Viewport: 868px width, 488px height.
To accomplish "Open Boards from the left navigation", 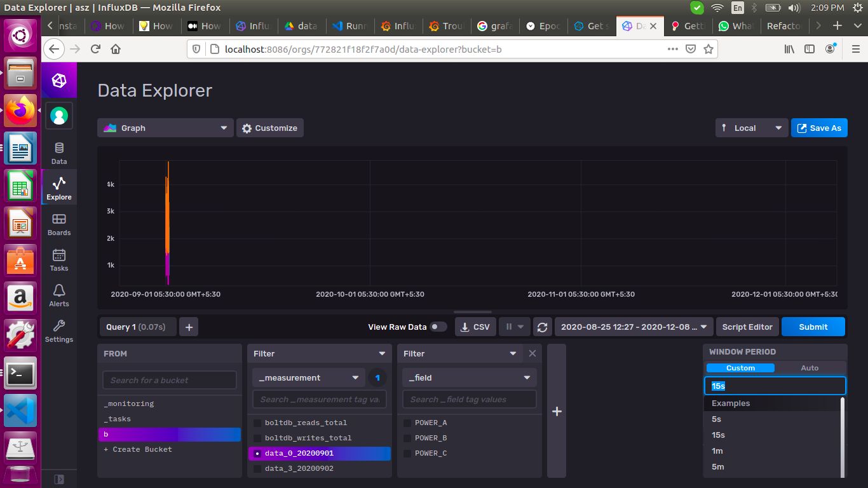I will click(59, 224).
